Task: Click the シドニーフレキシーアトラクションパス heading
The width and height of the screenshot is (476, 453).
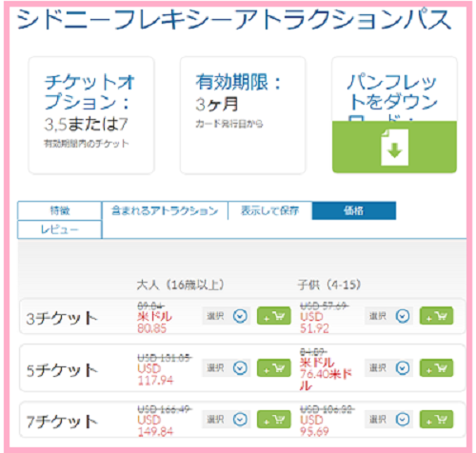Action: pyautogui.click(x=234, y=20)
